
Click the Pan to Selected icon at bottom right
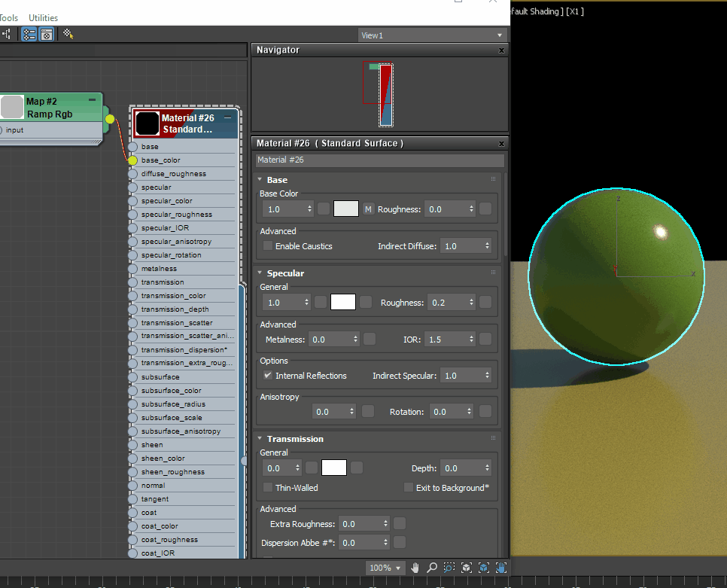coord(501,568)
